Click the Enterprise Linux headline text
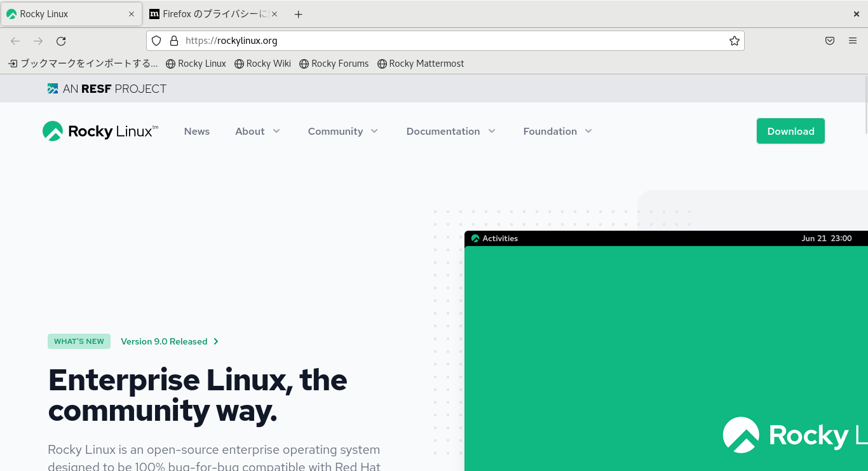868x471 pixels. [198, 395]
